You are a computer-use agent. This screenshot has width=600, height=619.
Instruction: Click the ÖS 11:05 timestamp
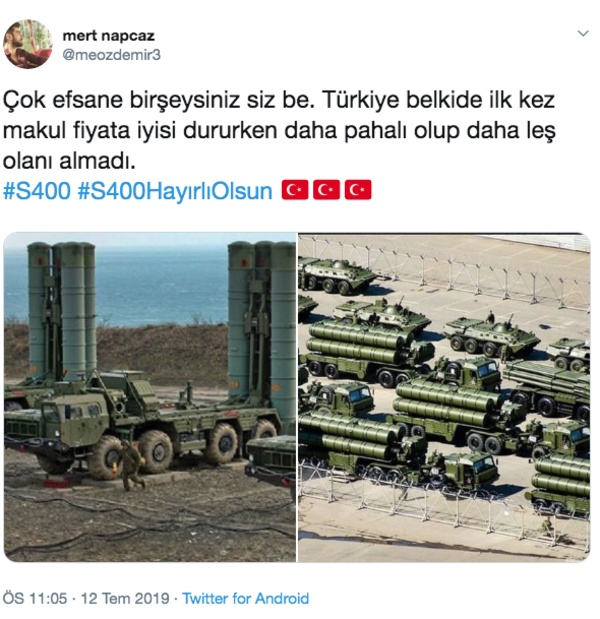pyautogui.click(x=35, y=598)
